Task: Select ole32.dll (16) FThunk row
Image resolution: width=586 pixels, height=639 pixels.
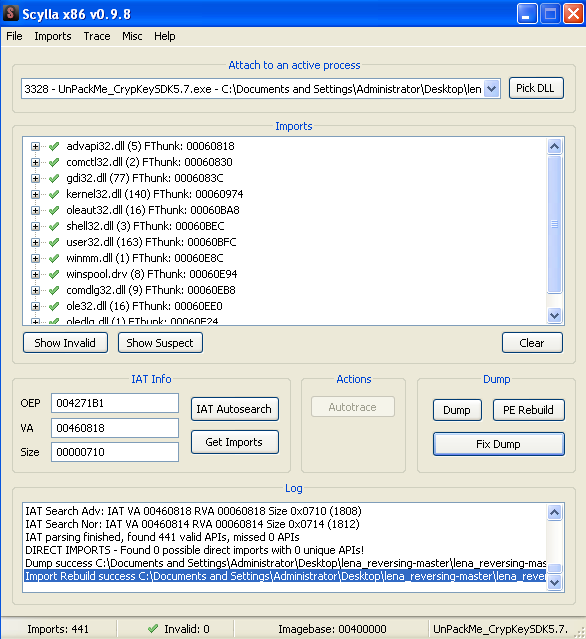Action: pyautogui.click(x=144, y=306)
